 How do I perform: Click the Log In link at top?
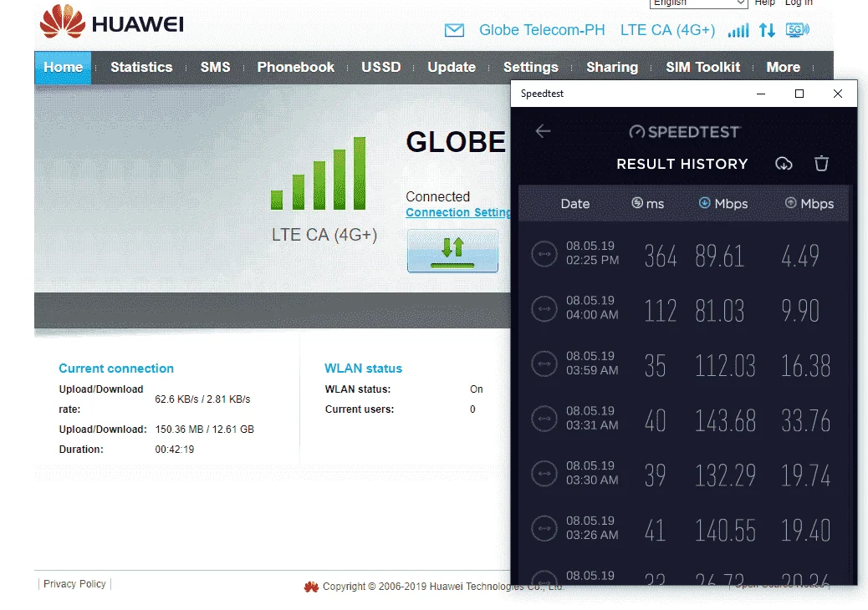tap(799, 3)
